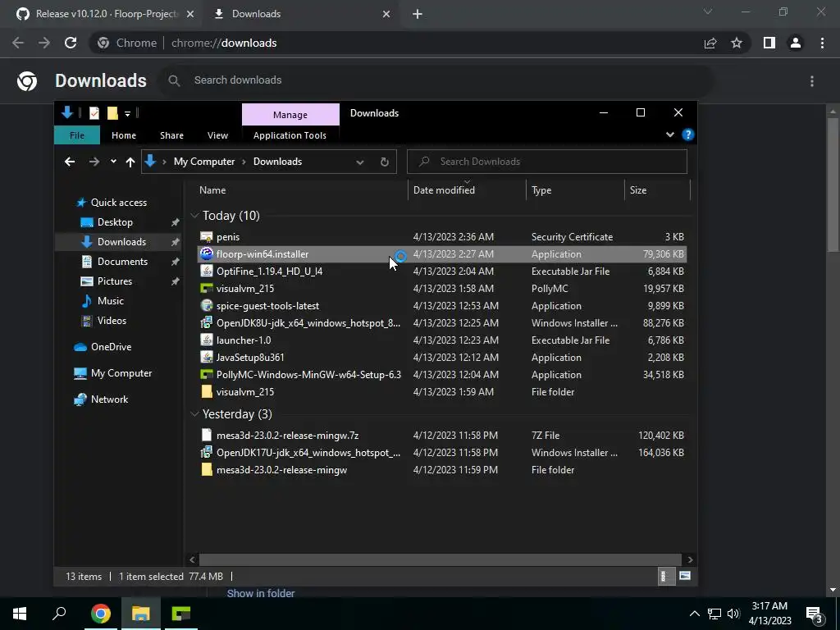
Task: Sort by Size column header
Action: coord(657,190)
